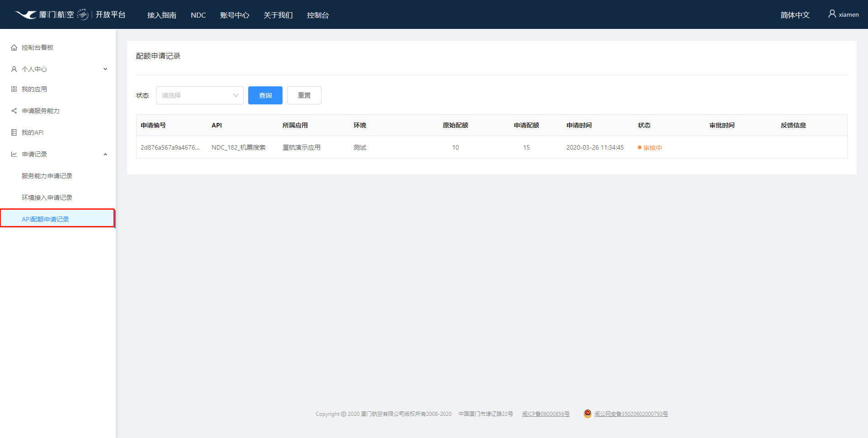Expand the 个人中心 submenu chevron
The image size is (868, 438).
(105, 69)
